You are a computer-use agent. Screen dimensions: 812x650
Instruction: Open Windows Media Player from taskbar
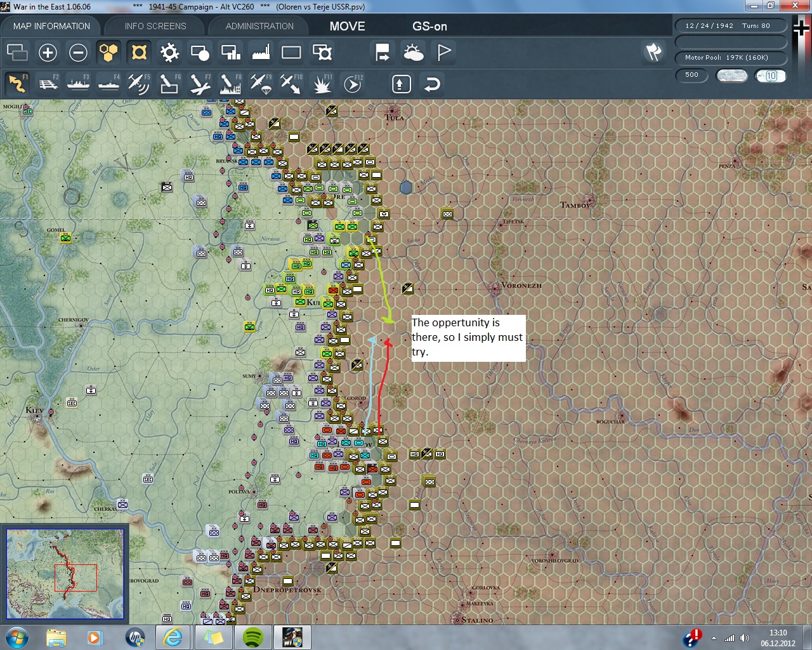click(95, 637)
